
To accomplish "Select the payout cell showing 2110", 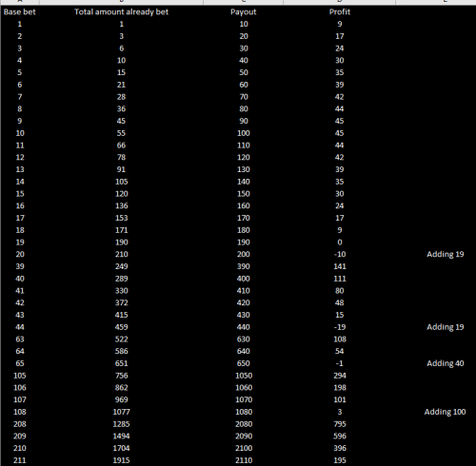I will tap(244, 460).
